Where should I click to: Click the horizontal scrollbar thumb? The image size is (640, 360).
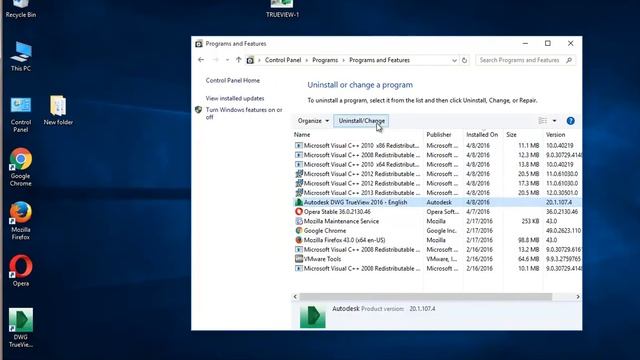tap(426, 297)
